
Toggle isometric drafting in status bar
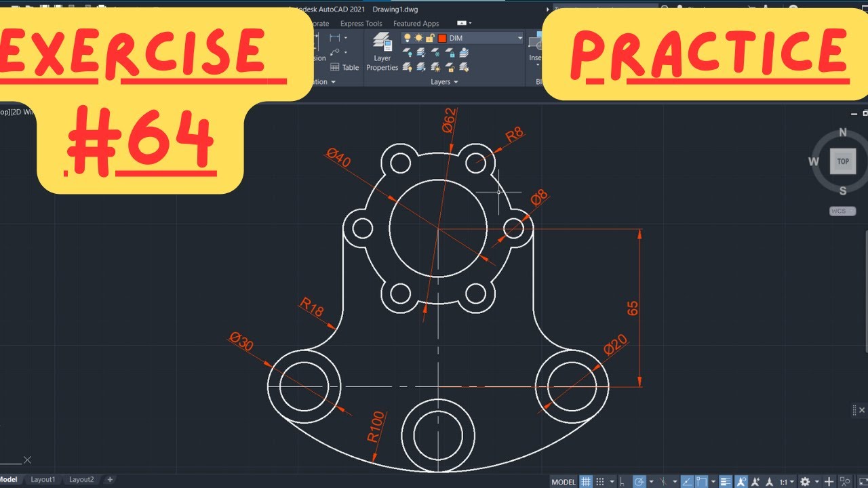[664, 482]
